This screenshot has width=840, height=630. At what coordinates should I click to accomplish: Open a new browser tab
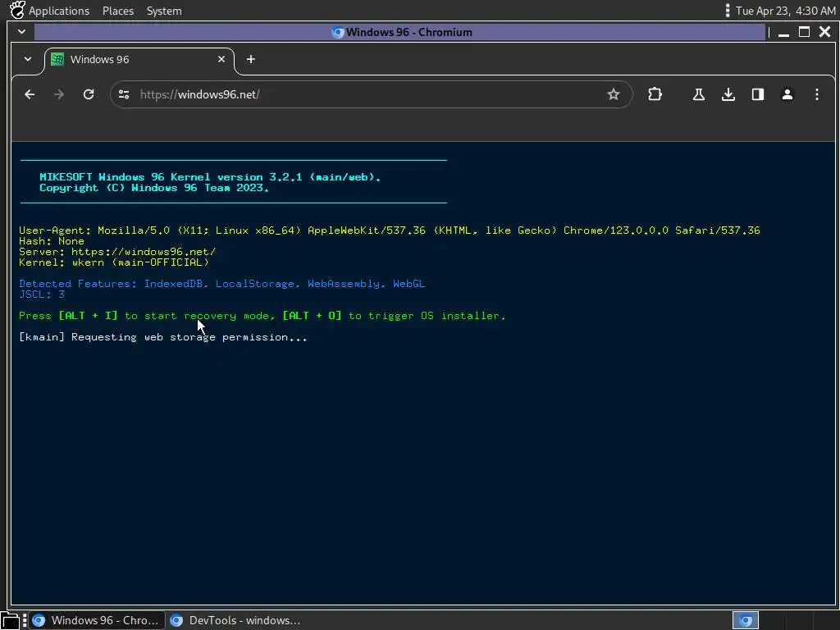pos(251,59)
